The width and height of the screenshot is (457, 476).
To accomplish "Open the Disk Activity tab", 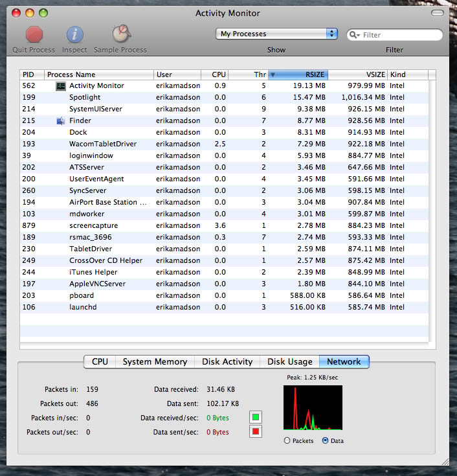I will [227, 361].
